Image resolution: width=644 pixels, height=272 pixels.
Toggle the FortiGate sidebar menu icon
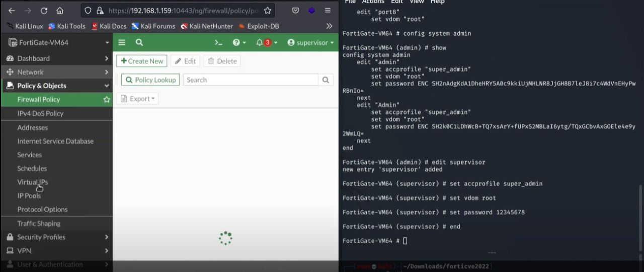point(122,43)
